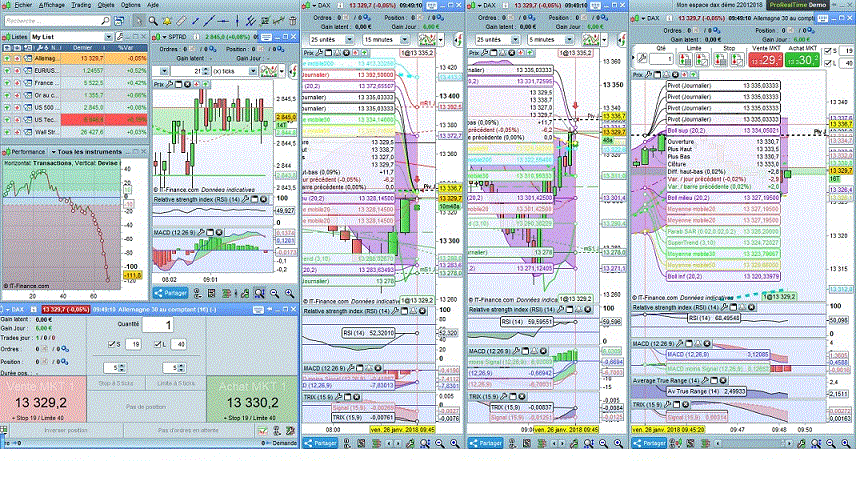
Task: Click green Achat MKT 30 button on right chart
Action: tap(801, 60)
